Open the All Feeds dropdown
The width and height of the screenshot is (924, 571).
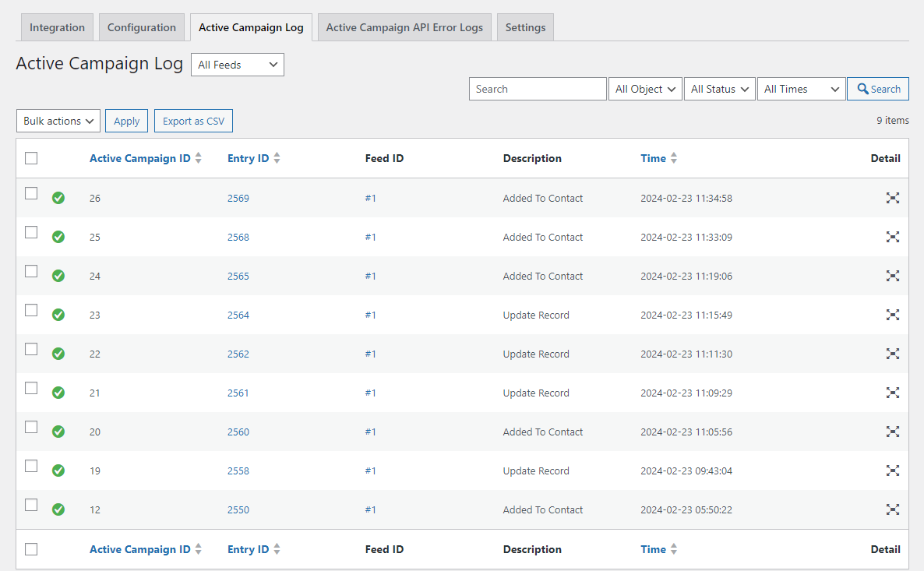point(238,65)
